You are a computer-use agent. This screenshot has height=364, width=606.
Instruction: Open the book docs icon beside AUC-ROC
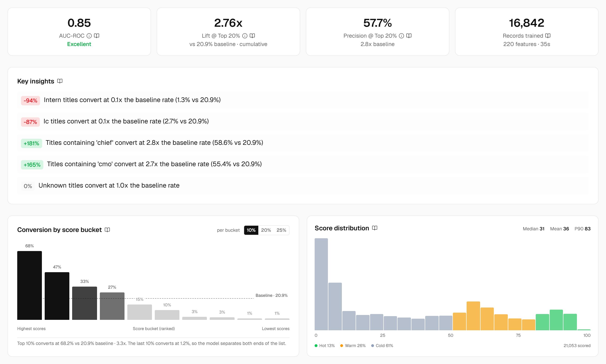(x=97, y=36)
